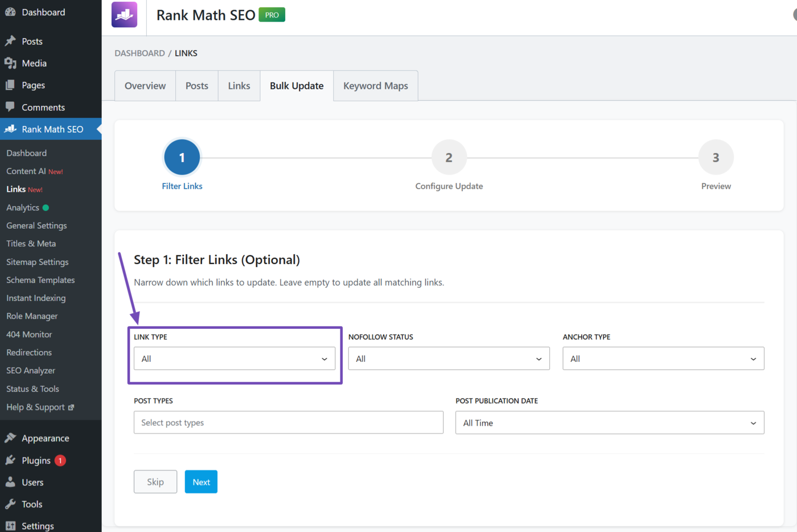This screenshot has width=797, height=532.
Task: Open Tools via the wrench icon
Action: pos(11,504)
